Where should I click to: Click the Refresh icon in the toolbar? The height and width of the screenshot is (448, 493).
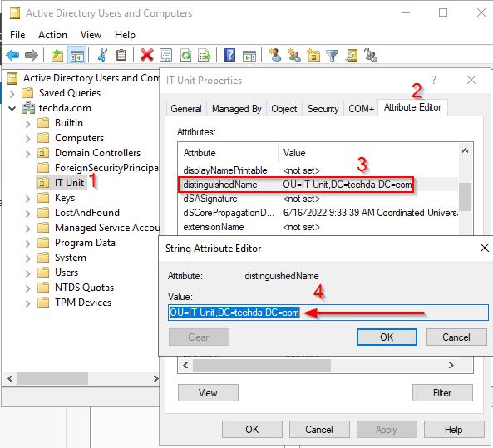(x=185, y=56)
